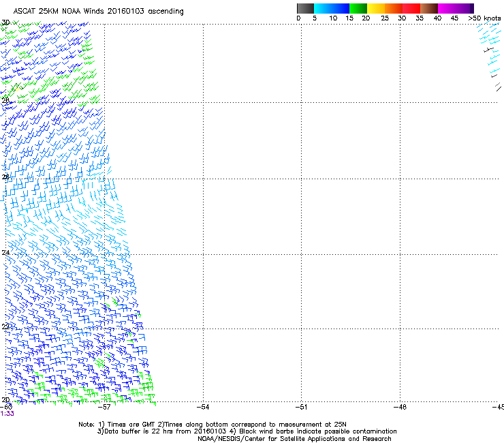Click the red 30-35 knots color segment
Viewport: 504px width, 443px height.
pos(411,8)
